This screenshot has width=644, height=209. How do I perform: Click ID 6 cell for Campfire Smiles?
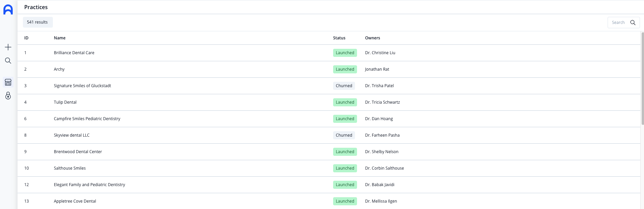pyautogui.click(x=25, y=119)
